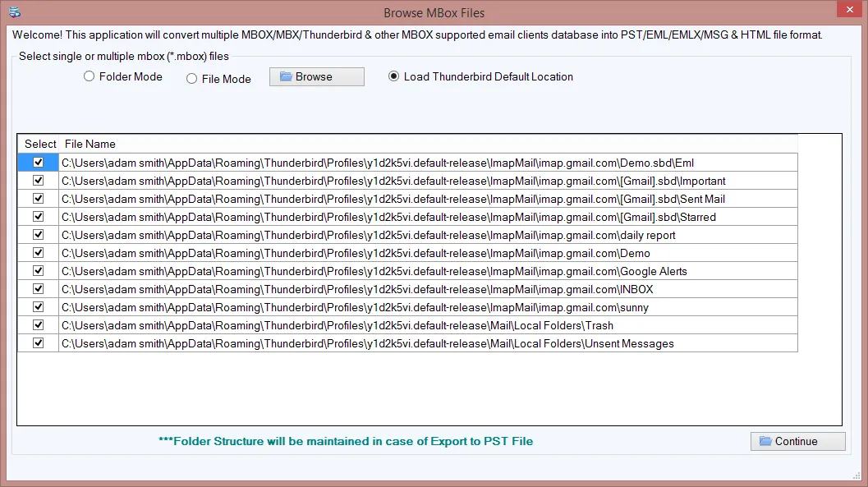Uncheck the Unsent Messages file checkbox
This screenshot has width=868, height=487.
[39, 343]
